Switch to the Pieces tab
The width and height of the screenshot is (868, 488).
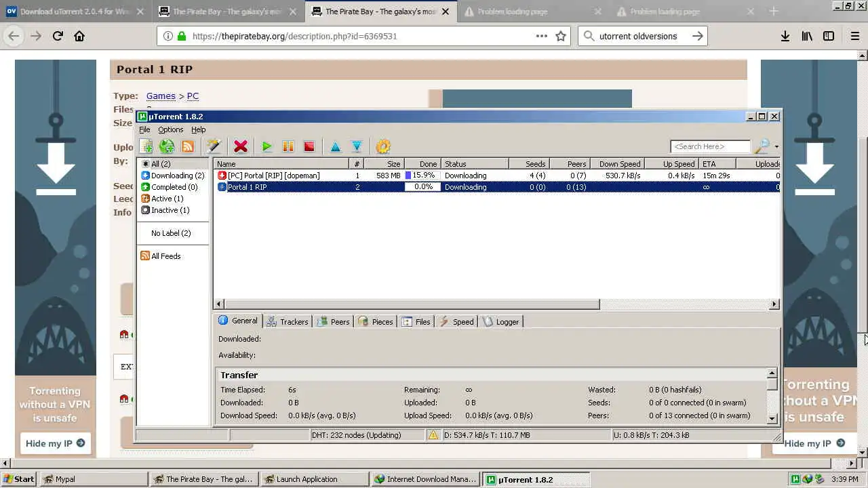click(375, 322)
